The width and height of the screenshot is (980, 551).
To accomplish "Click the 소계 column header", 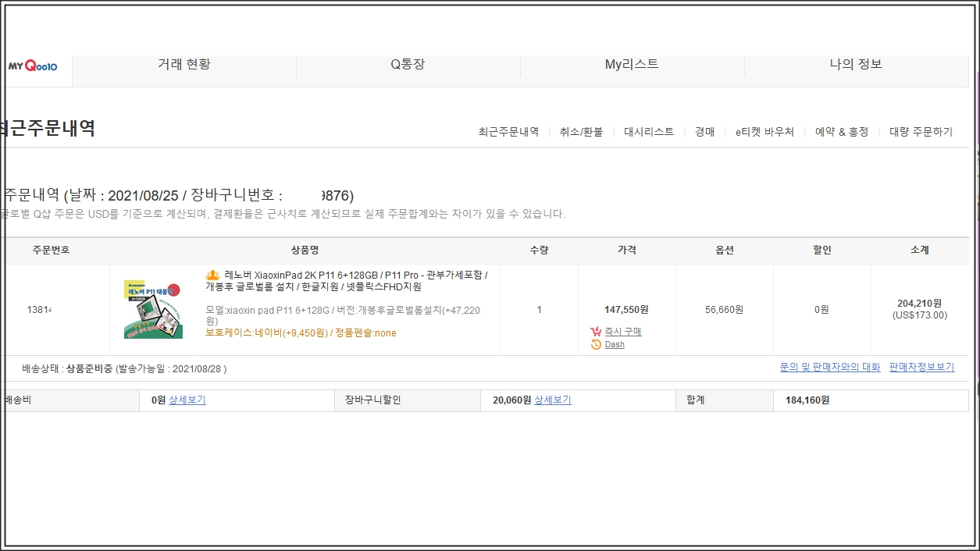I will pos(920,250).
